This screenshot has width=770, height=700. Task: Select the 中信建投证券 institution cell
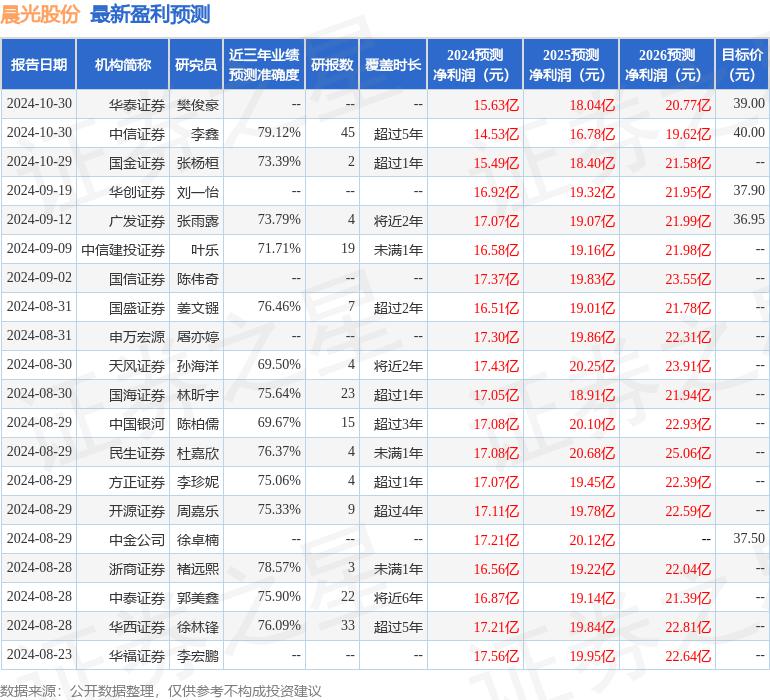point(123,250)
